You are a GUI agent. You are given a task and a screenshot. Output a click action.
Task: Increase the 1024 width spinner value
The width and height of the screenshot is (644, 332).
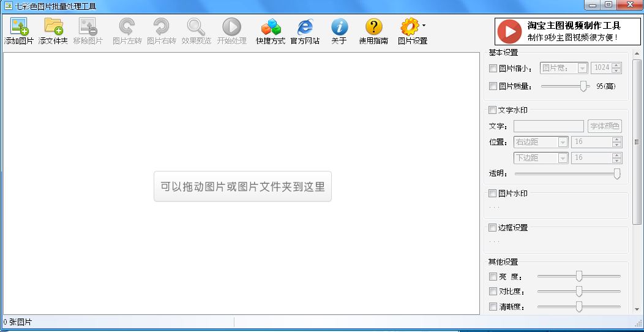tap(616, 66)
